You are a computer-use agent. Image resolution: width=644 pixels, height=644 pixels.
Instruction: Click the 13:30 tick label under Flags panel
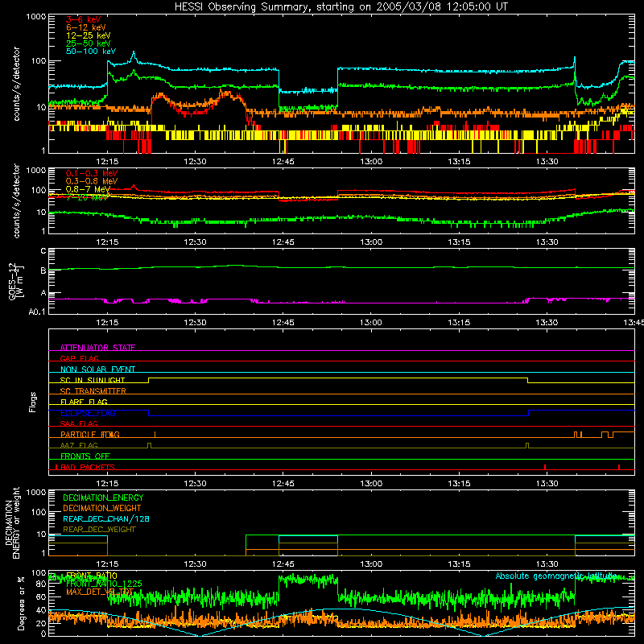[547, 484]
